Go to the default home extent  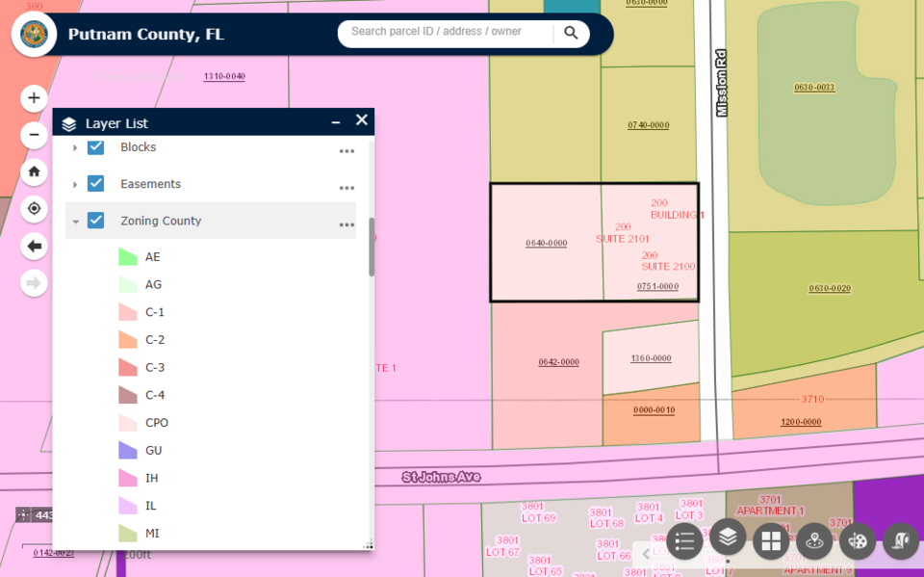(x=34, y=171)
